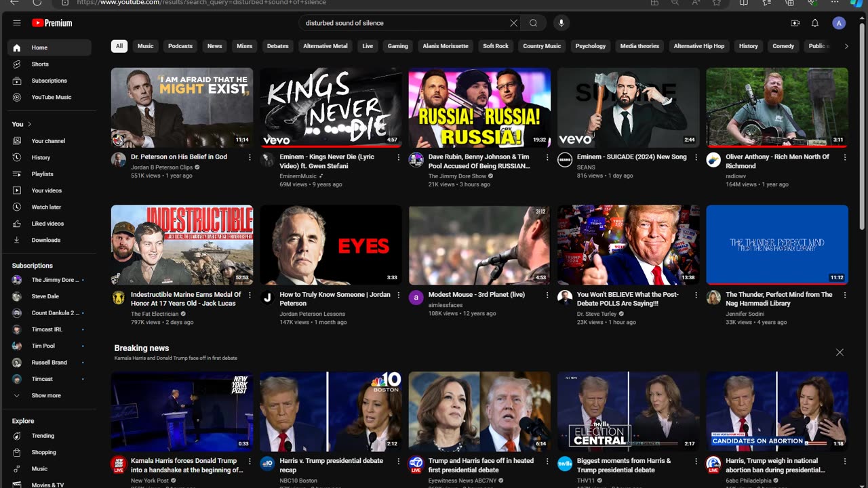Image resolution: width=868 pixels, height=488 pixels.
Task: Open Dr. Steve Turley channel link
Action: 598,314
